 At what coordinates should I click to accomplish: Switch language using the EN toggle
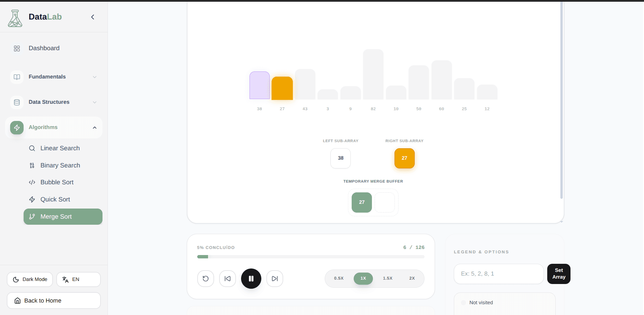point(78,279)
